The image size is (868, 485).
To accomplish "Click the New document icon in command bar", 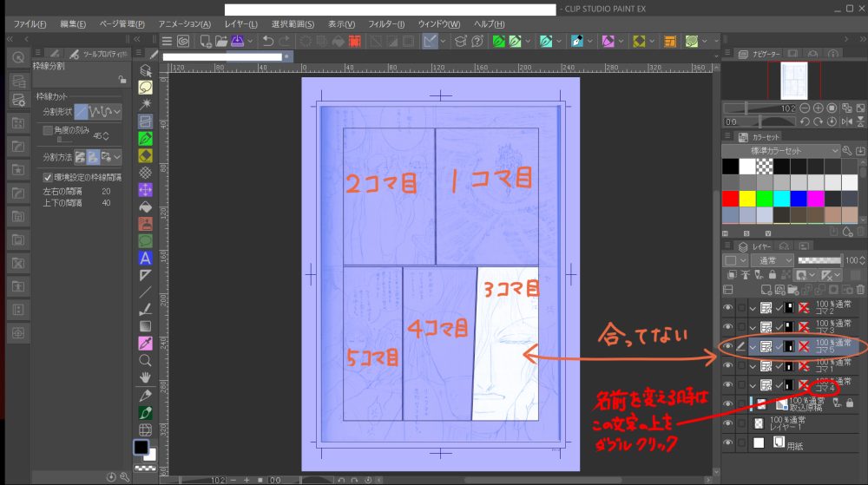I will point(206,41).
